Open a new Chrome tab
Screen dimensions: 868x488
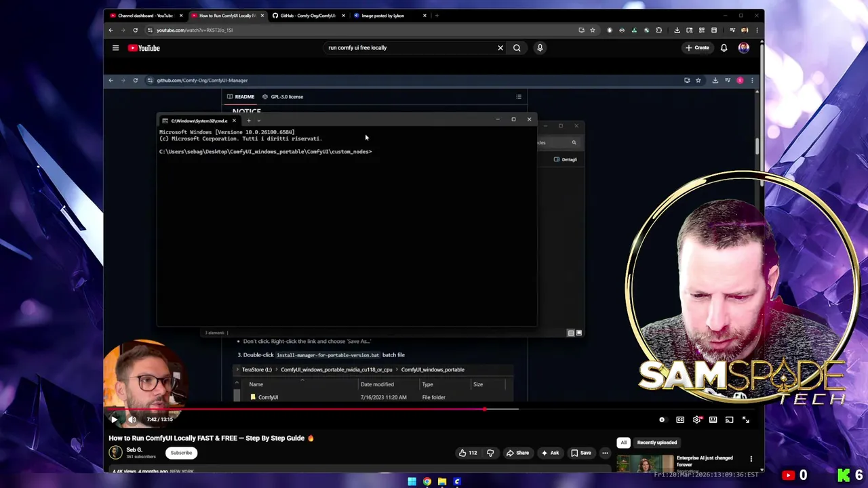[x=437, y=16]
